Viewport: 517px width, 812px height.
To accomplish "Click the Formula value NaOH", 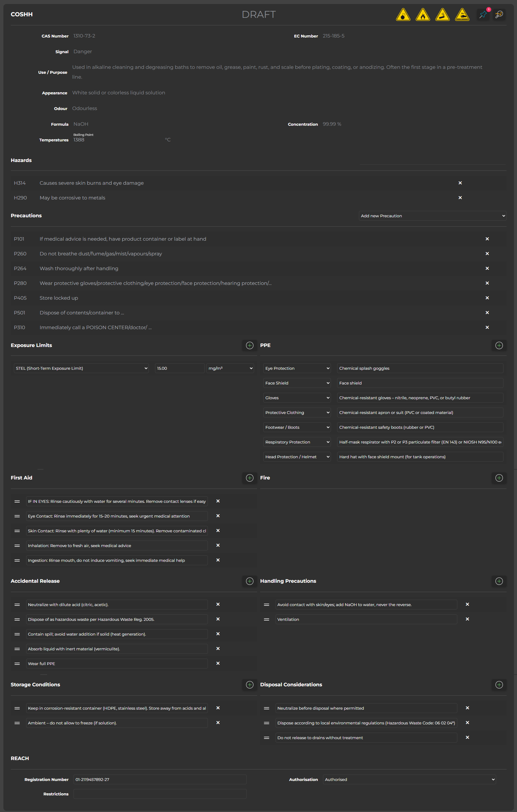I will point(81,124).
